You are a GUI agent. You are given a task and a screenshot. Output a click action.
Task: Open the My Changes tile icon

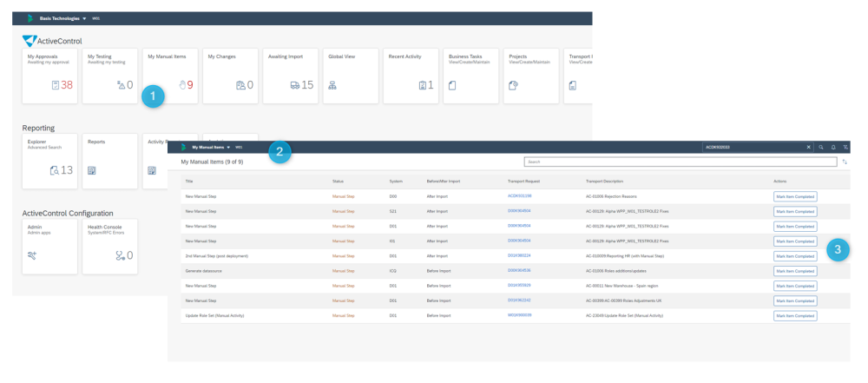tap(240, 85)
